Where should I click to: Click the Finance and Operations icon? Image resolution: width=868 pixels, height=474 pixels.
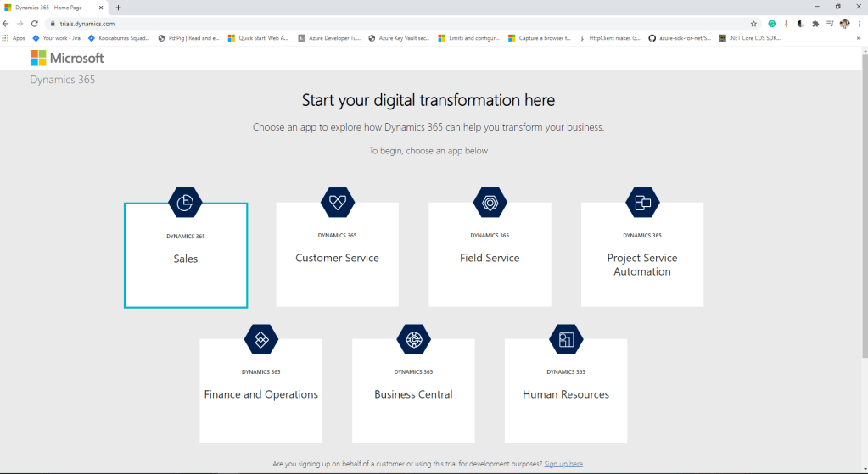click(260, 339)
